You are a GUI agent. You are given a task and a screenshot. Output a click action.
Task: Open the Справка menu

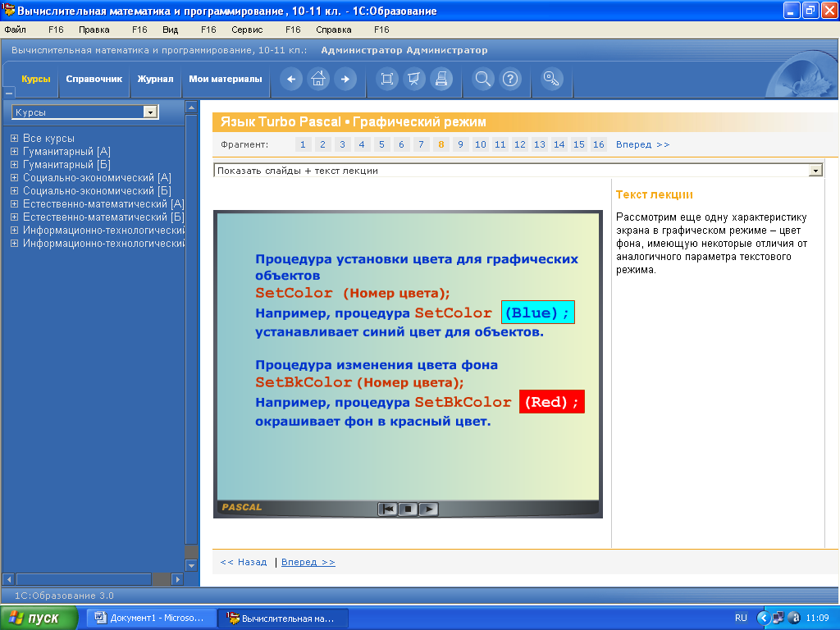[334, 30]
